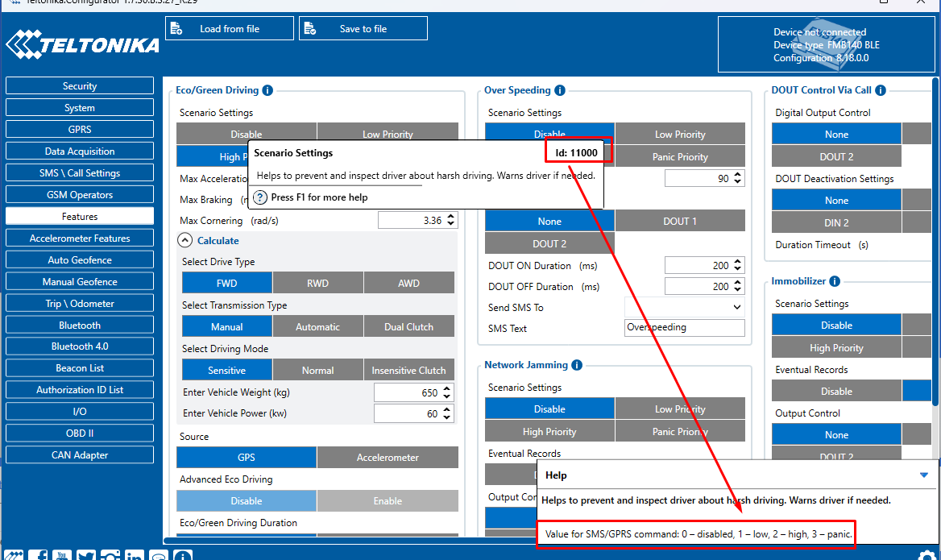Click the horizontal scrollbar below the features panel
This screenshot has height=560, width=941.
click(350, 540)
